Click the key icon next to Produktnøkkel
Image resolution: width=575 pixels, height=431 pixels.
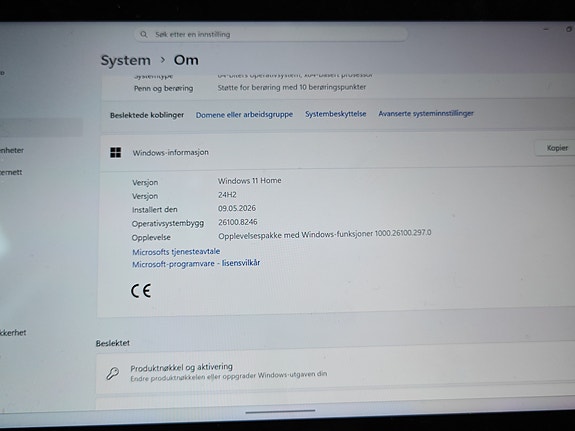tap(113, 373)
